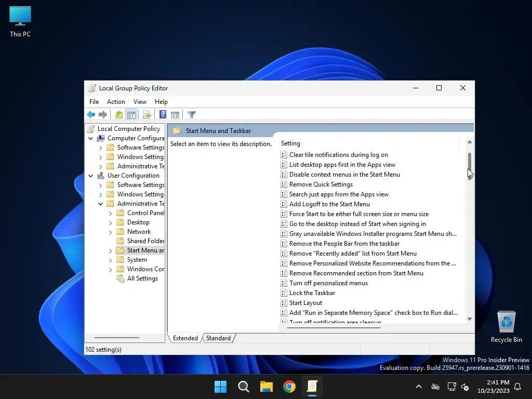The image size is (532, 399).
Task: Click the Local Computer Policy root icon
Action: coord(90,129)
